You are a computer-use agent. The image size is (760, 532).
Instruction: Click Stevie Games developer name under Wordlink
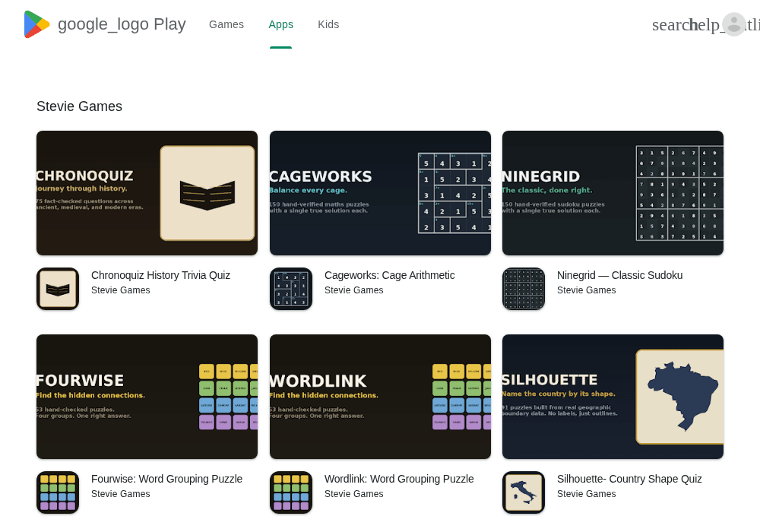click(354, 494)
